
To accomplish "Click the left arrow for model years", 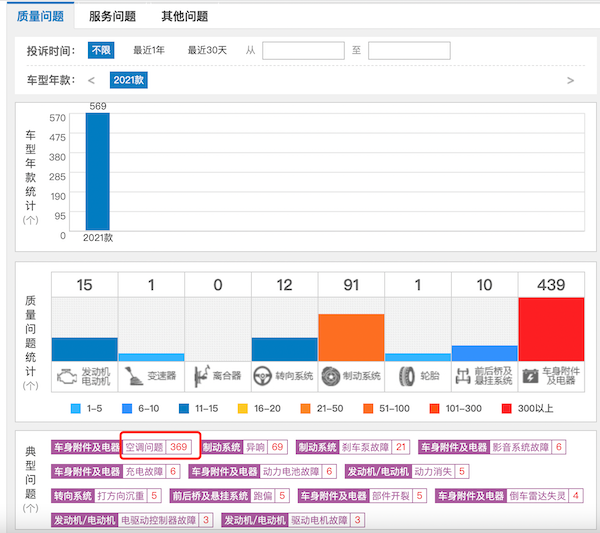I will point(91,80).
